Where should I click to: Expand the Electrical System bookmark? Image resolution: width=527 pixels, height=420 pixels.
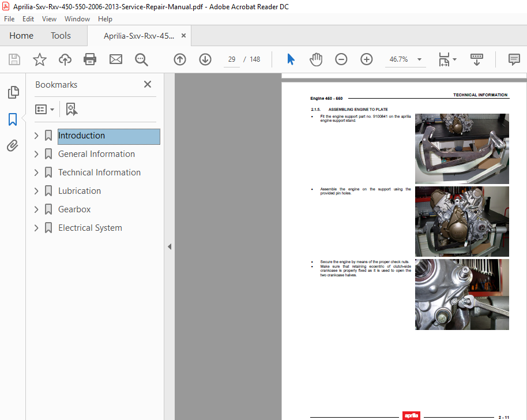36,228
